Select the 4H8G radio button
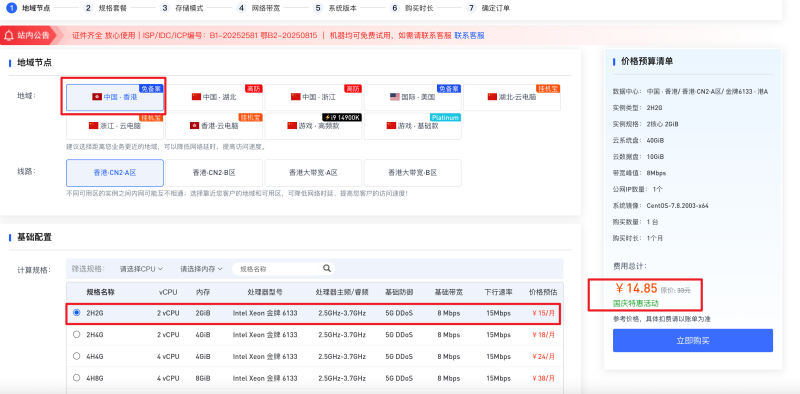Image resolution: width=800 pixels, height=394 pixels. tap(77, 378)
